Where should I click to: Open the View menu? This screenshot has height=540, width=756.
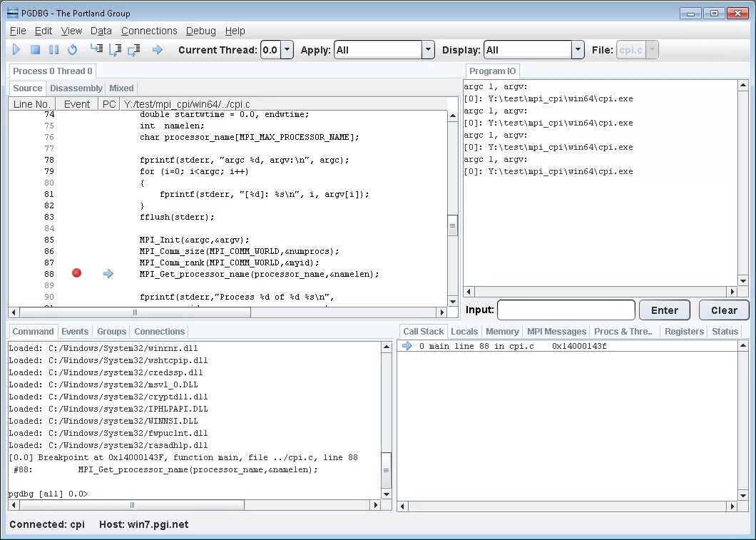(x=71, y=31)
